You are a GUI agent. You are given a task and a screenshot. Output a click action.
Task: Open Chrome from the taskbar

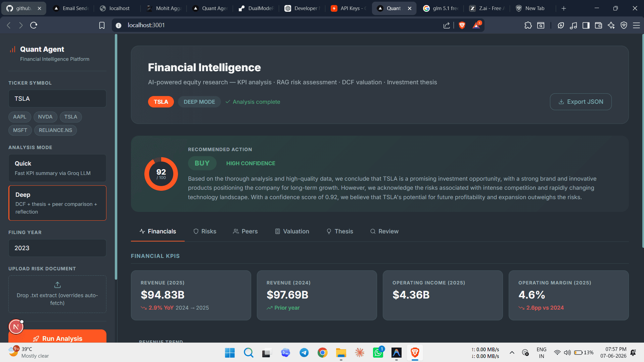click(x=323, y=353)
